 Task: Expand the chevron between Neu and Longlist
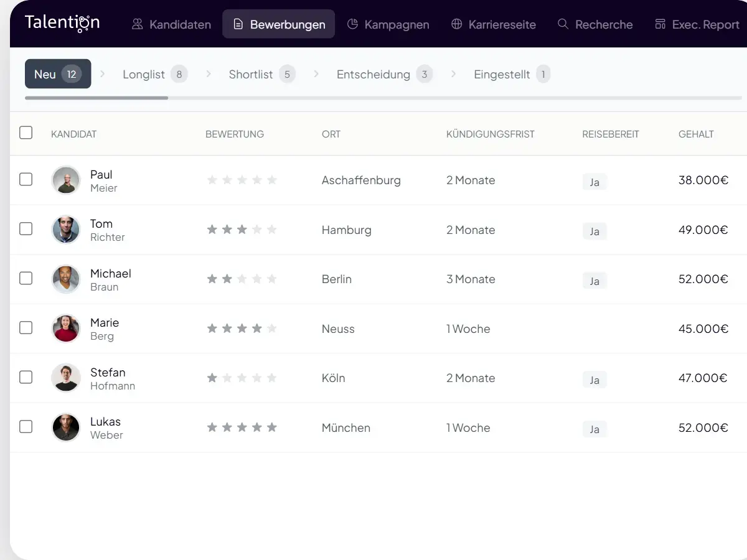[101, 73]
